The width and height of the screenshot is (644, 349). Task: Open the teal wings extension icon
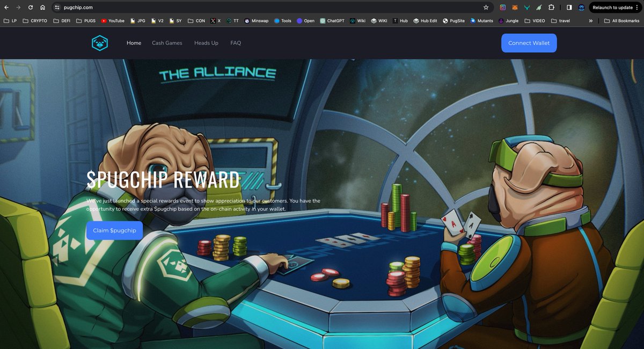pyautogui.click(x=526, y=8)
